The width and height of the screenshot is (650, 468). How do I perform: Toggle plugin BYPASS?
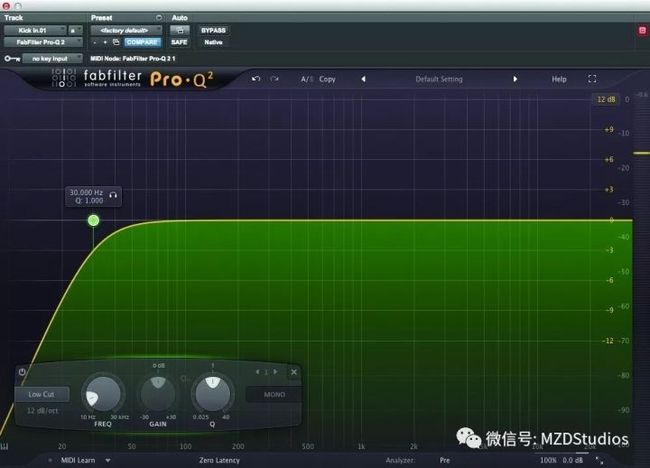(x=213, y=30)
